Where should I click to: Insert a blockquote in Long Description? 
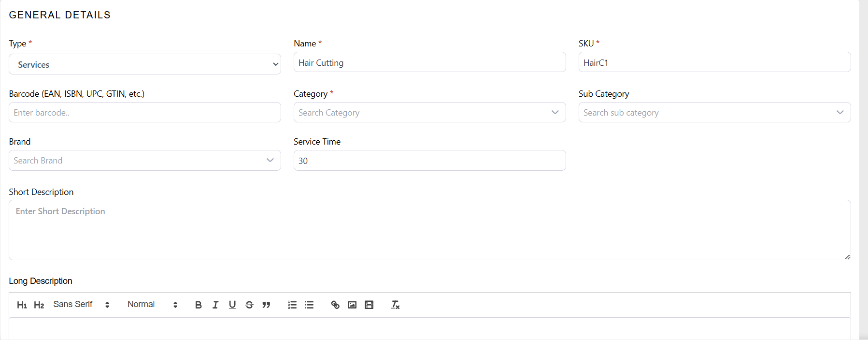(x=266, y=305)
